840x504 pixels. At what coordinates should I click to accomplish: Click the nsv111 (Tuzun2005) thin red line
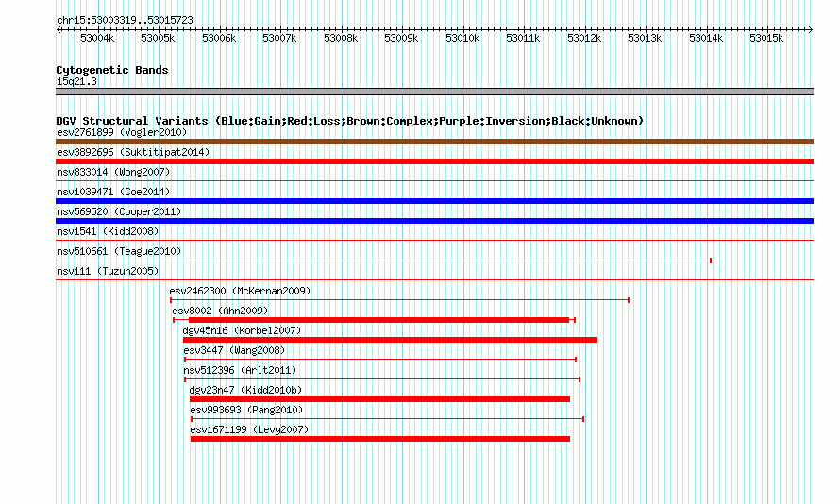click(x=434, y=280)
